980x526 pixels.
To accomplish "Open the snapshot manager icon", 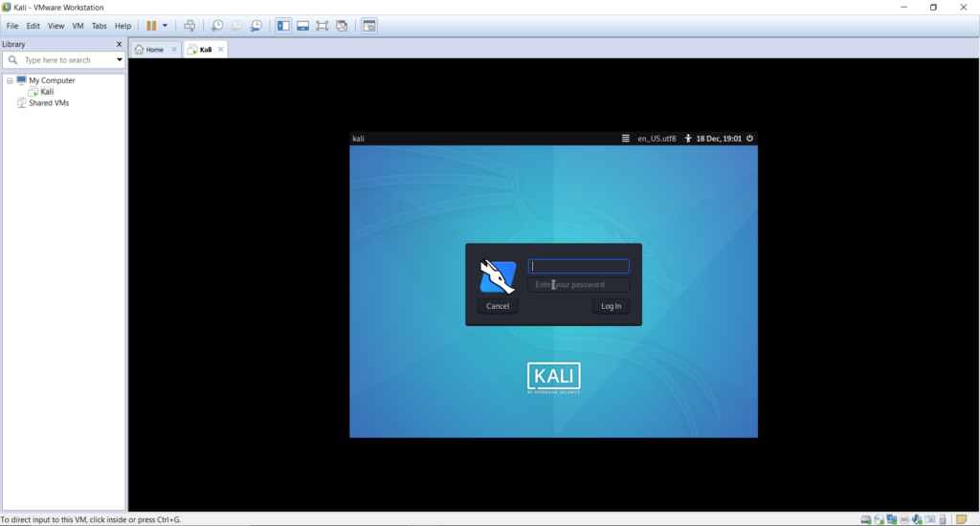I will 256,26.
